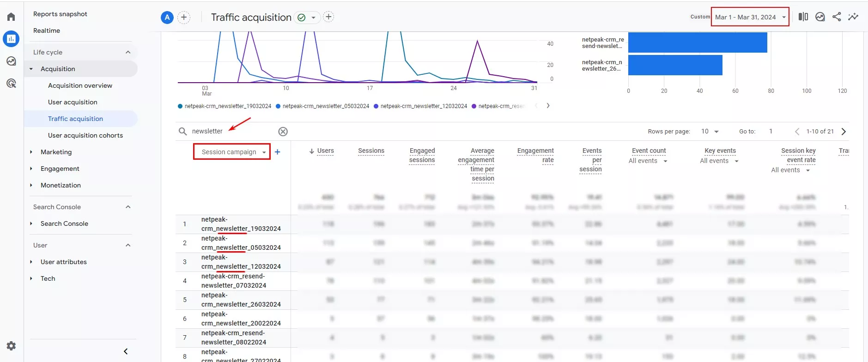Image resolution: width=868 pixels, height=362 pixels.
Task: Collapse the User section
Action: tap(128, 245)
